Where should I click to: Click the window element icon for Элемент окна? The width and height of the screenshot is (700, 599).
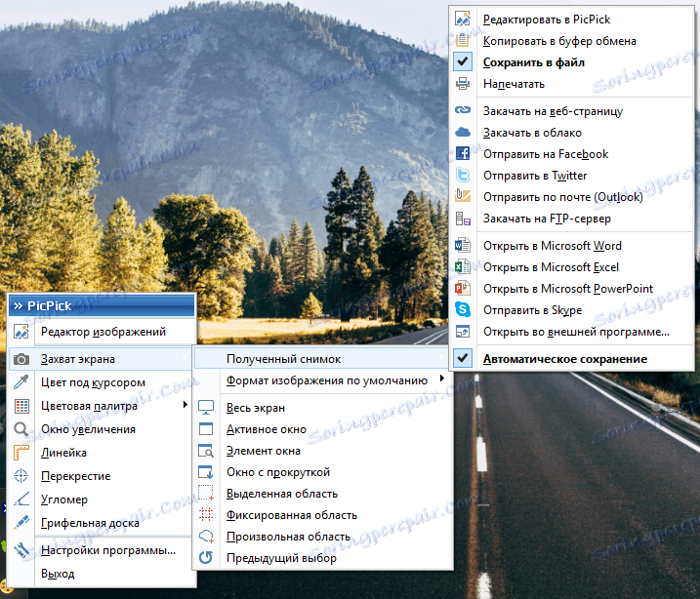coord(206,451)
